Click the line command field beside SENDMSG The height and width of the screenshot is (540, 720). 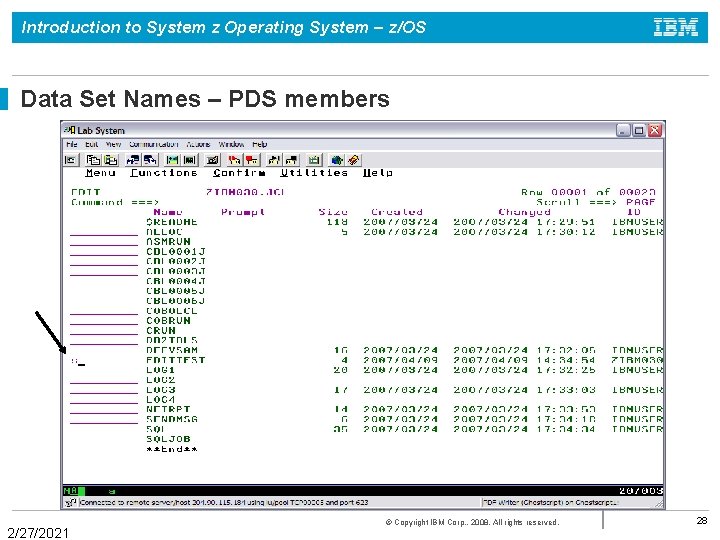(x=104, y=419)
